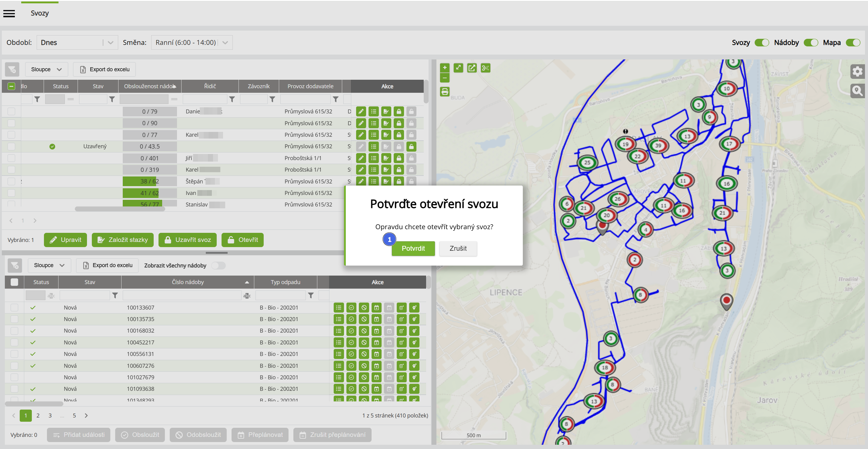Open the Sloupce dropdown in containers panel
Image resolution: width=868 pixels, height=449 pixels.
point(49,265)
